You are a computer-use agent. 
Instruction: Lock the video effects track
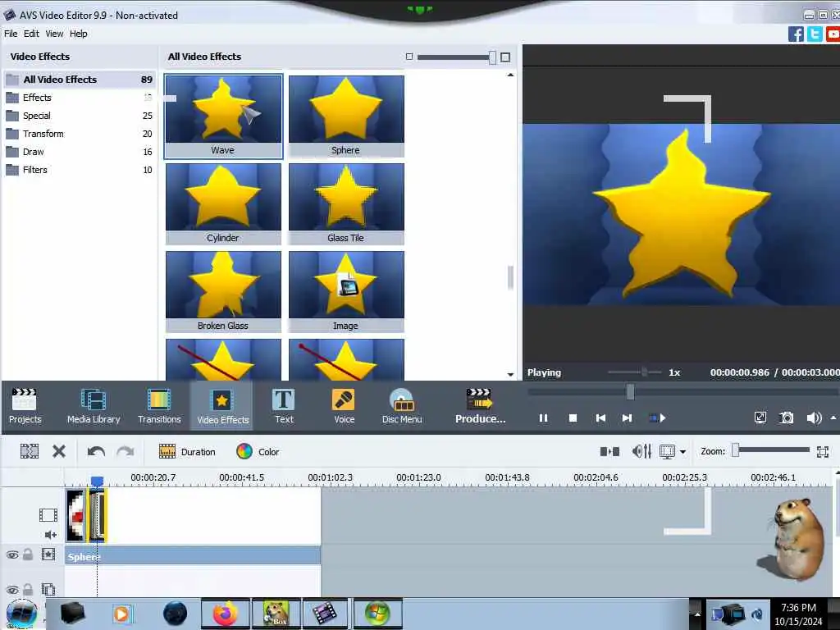pyautogui.click(x=28, y=555)
